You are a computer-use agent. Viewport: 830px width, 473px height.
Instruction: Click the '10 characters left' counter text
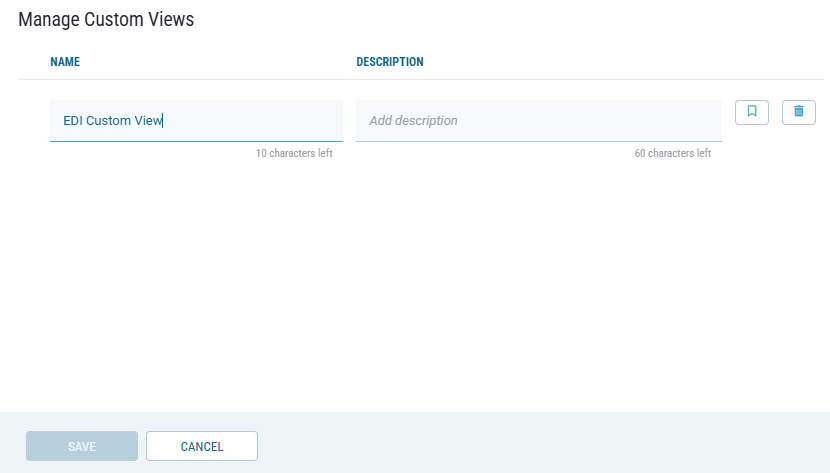(x=294, y=153)
